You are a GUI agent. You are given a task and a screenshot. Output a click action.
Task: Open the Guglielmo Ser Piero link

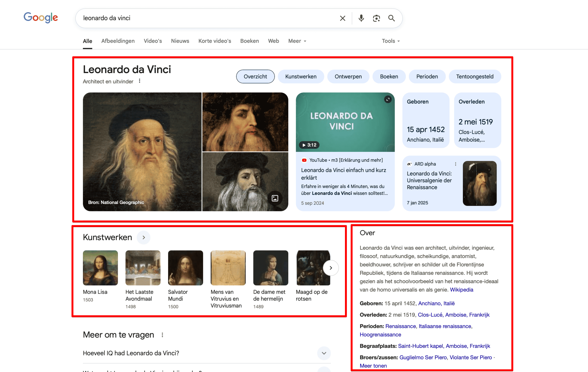tap(423, 358)
